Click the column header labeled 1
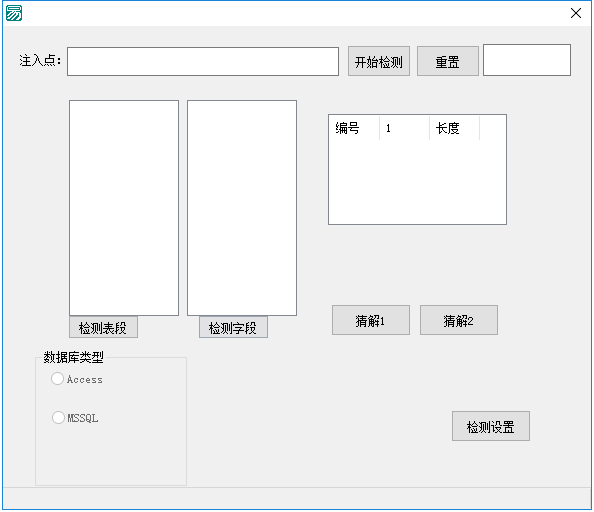 pos(404,128)
